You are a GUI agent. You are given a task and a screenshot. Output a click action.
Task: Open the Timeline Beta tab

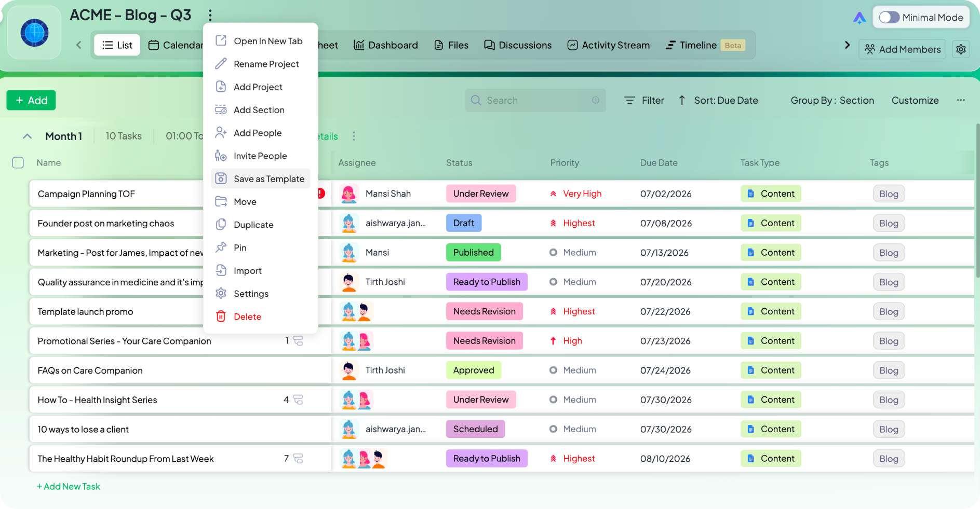point(706,45)
